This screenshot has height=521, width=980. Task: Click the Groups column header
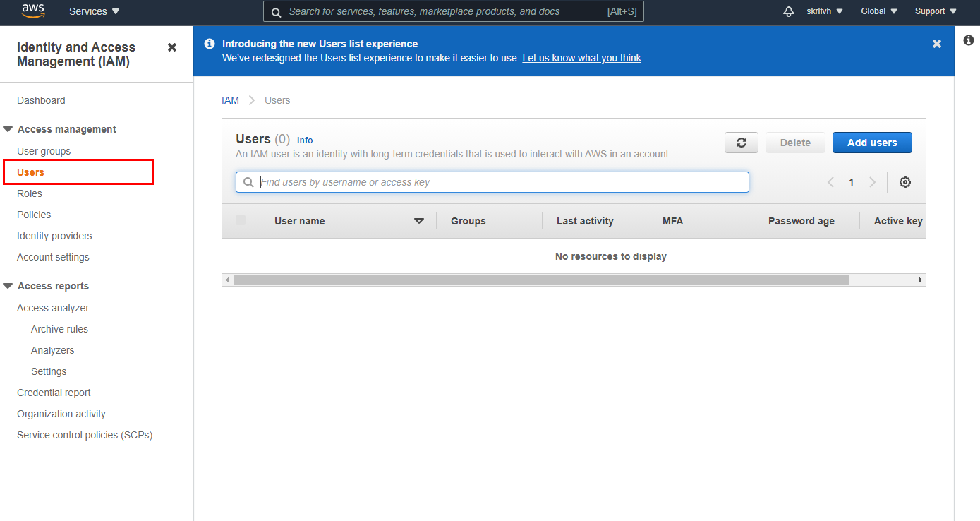468,221
